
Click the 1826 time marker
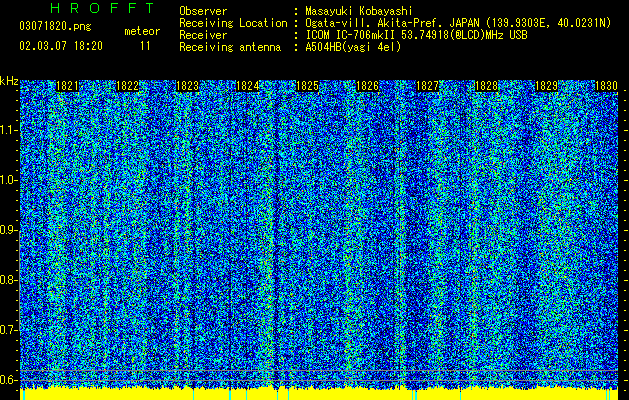[367, 86]
